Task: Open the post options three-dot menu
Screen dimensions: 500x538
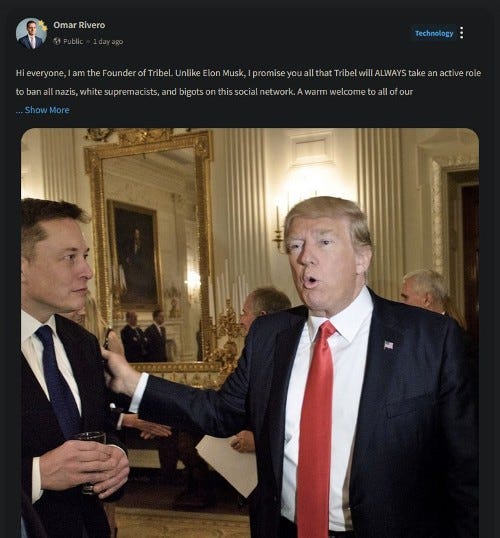Action: coord(462,33)
